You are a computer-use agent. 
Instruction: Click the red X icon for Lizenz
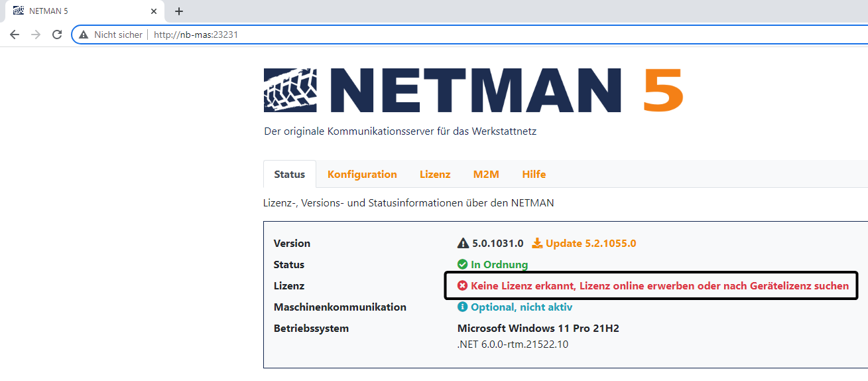(463, 286)
